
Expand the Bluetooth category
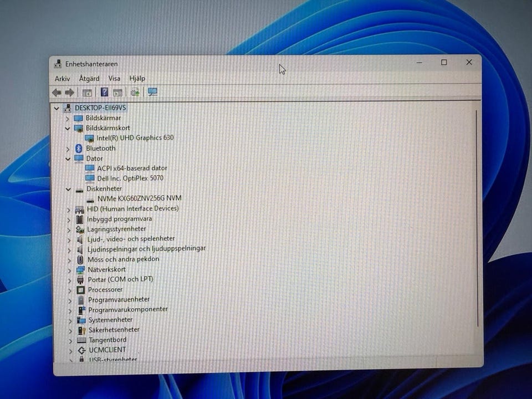click(x=68, y=149)
